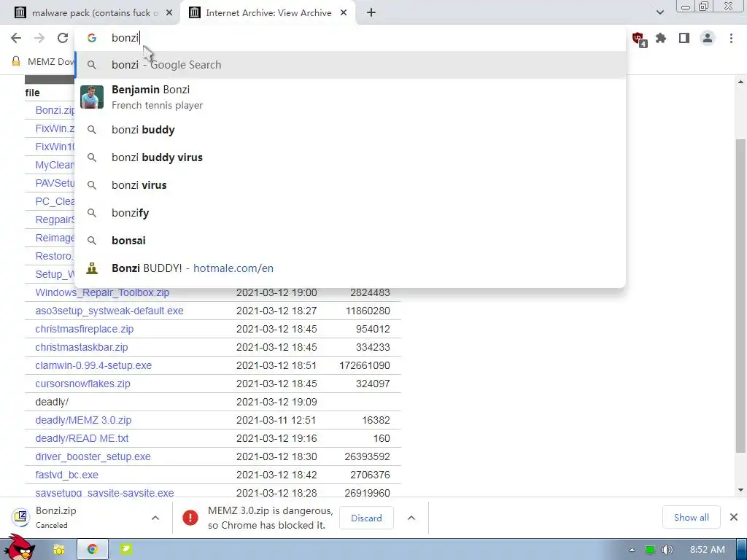The height and width of the screenshot is (560, 747).
Task: Open the Angry Birds start button
Action: coord(19,548)
